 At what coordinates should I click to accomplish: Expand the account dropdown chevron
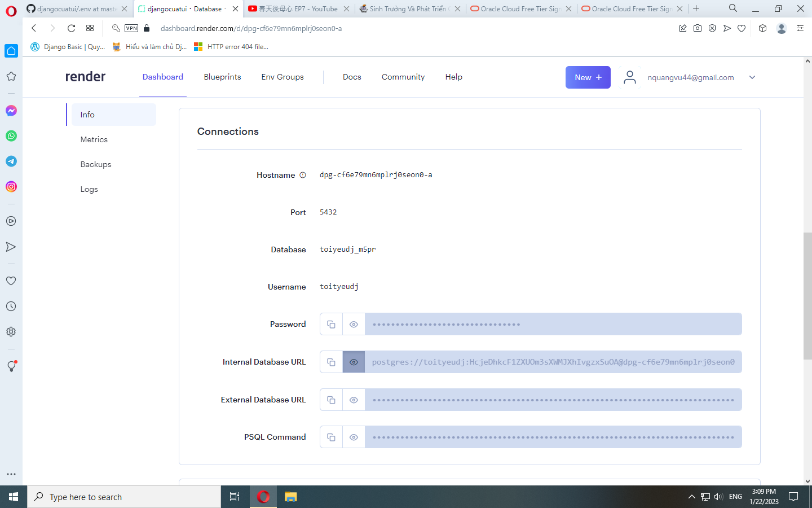pyautogui.click(x=752, y=77)
